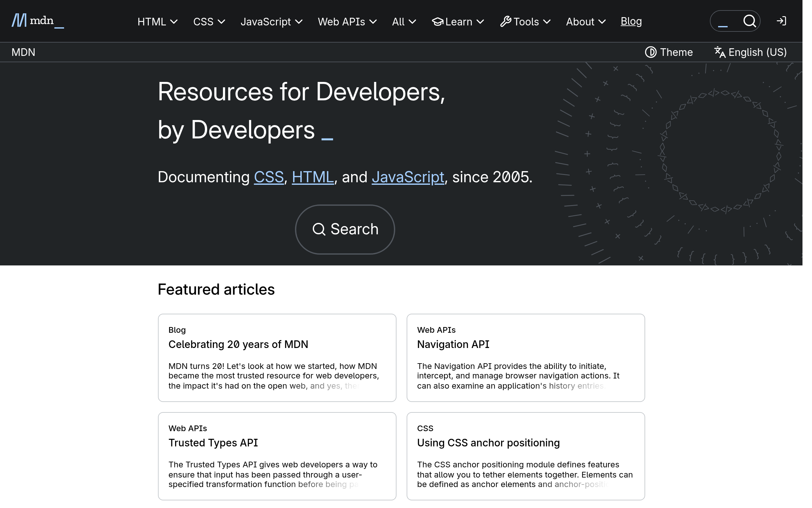Click the Web APIs label on the Navigation API card
This screenshot has height=508, width=812.
tap(436, 330)
